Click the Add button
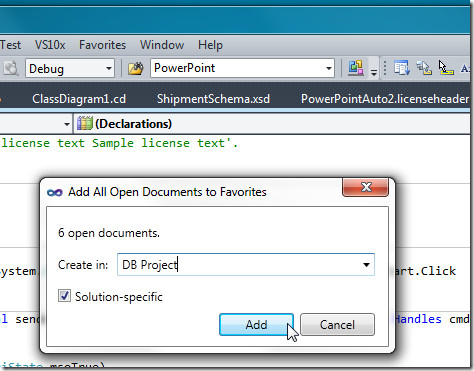 coord(256,324)
